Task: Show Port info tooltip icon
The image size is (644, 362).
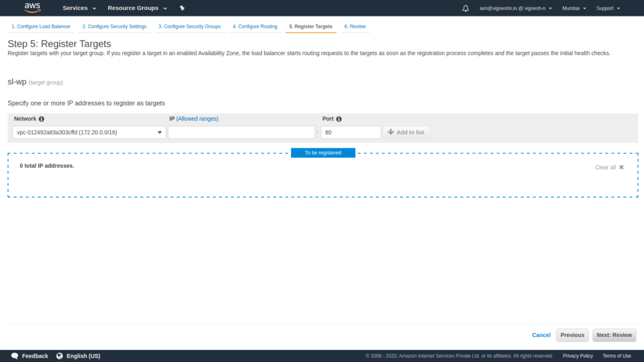Action: (x=339, y=119)
